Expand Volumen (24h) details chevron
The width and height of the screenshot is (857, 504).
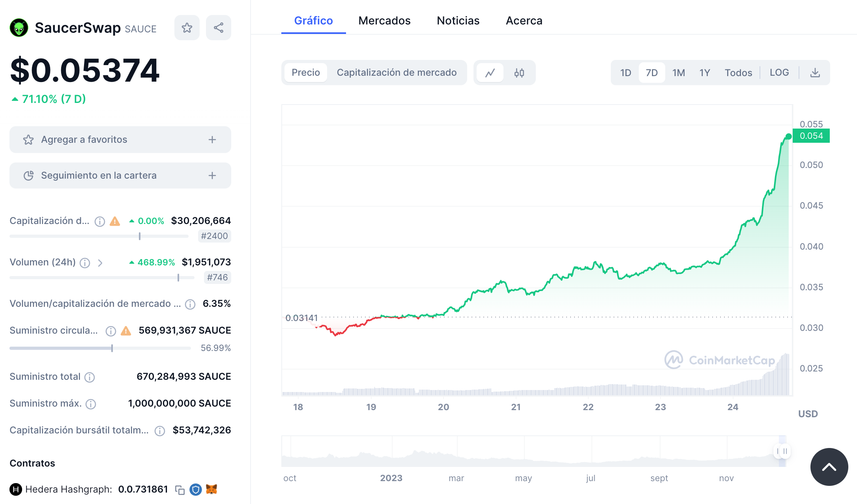(100, 263)
